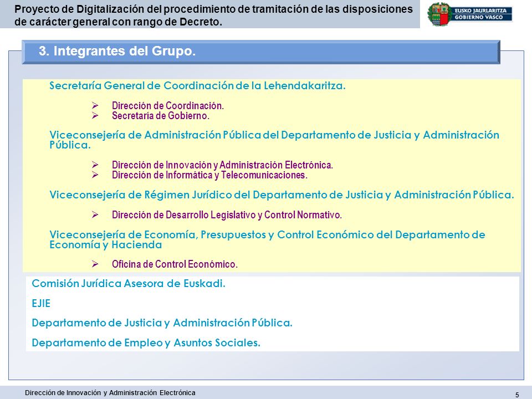Click the arrow bullet beside Dirección de Desarrollo Legislativo

click(x=95, y=215)
